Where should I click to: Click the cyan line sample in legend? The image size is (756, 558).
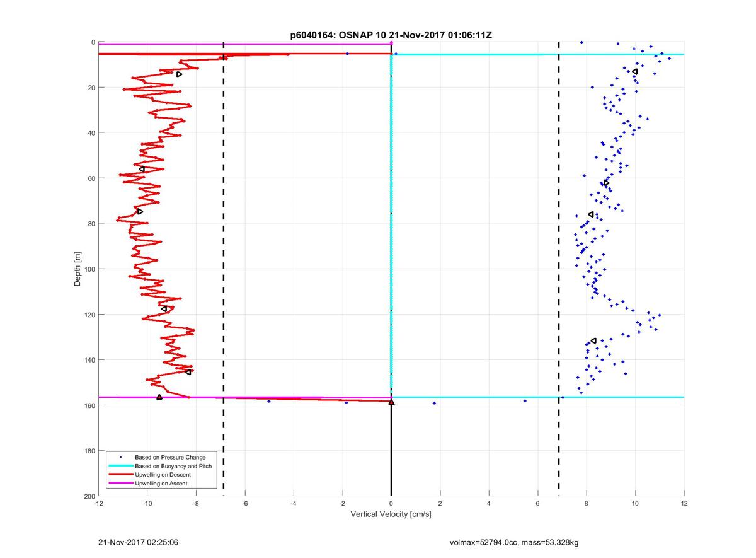[120, 466]
